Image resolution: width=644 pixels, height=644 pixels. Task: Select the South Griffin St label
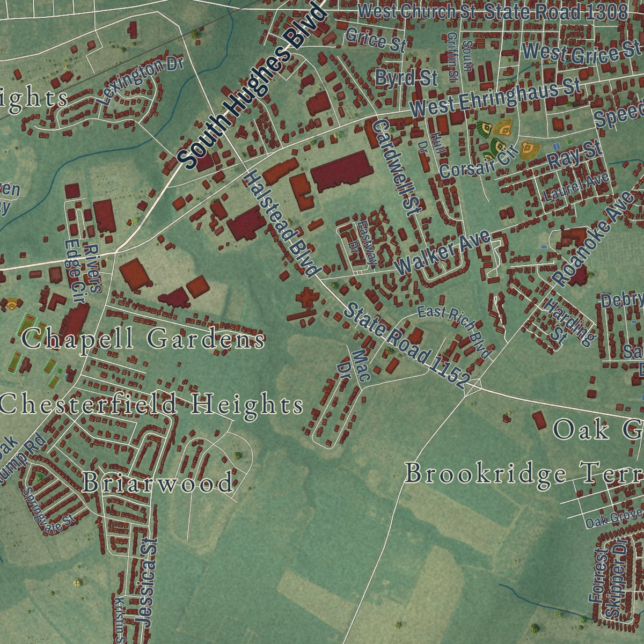(x=459, y=56)
